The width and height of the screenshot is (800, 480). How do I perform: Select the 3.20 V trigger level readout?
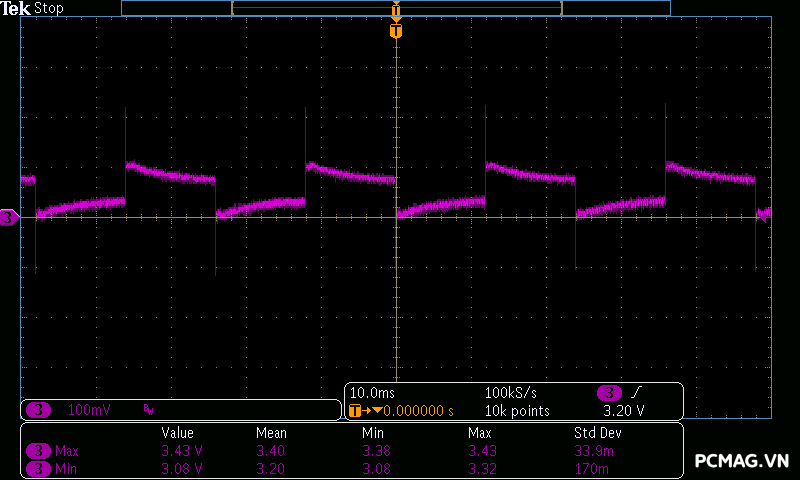[624, 411]
